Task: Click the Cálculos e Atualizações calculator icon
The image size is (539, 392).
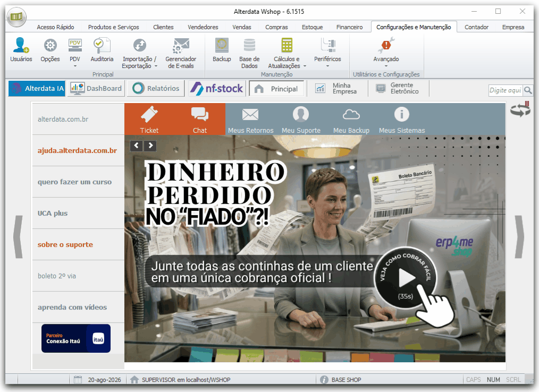Action: [287, 45]
